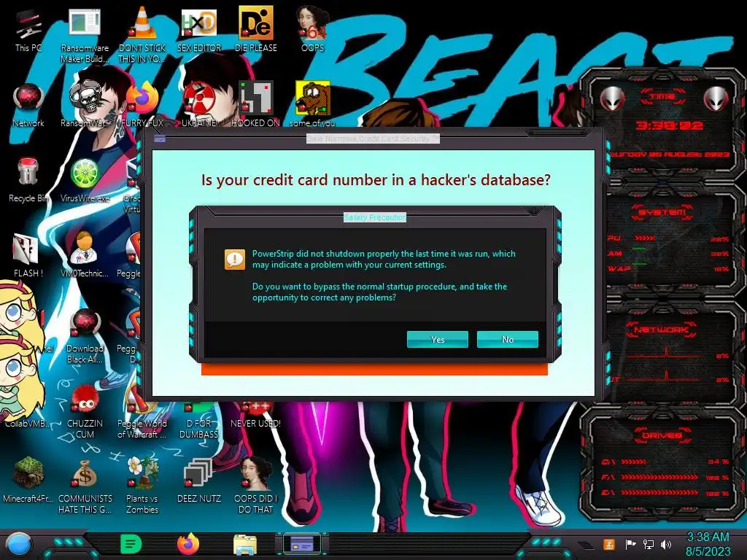Image resolution: width=747 pixels, height=560 pixels.
Task: Click the E:\ drive usage bar
Action: coord(659,492)
